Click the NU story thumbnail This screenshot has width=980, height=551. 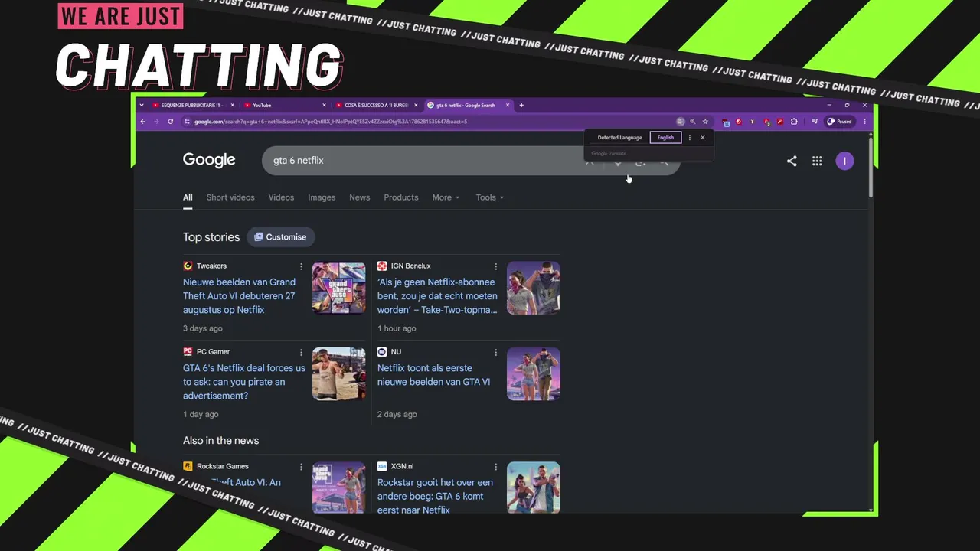click(x=534, y=374)
